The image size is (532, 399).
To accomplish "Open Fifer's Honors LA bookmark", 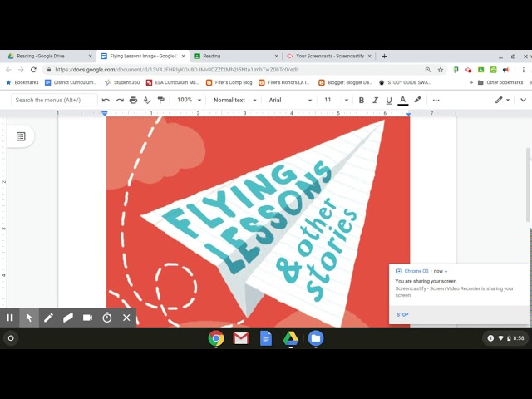I will 284,82.
